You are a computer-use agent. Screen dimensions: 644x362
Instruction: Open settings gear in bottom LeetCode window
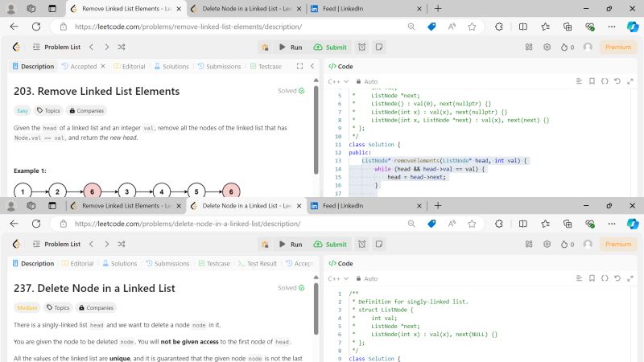tap(547, 245)
